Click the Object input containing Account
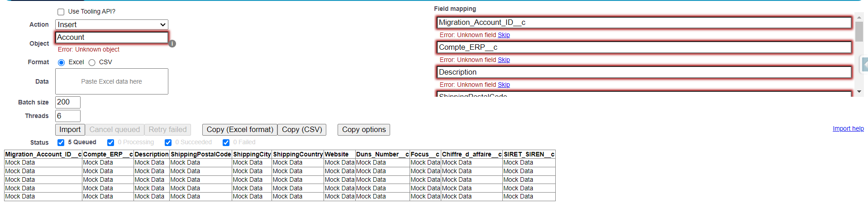Screen dimensions: 868x203 (x=112, y=38)
